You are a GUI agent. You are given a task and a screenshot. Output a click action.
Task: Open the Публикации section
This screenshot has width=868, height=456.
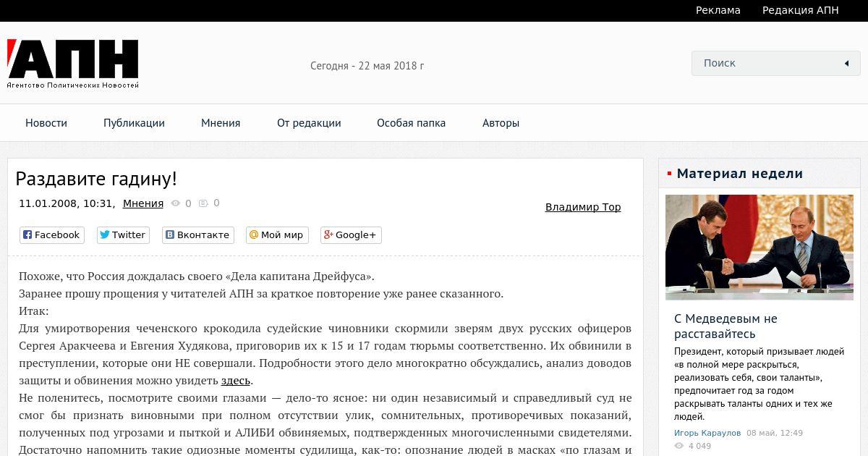point(134,123)
